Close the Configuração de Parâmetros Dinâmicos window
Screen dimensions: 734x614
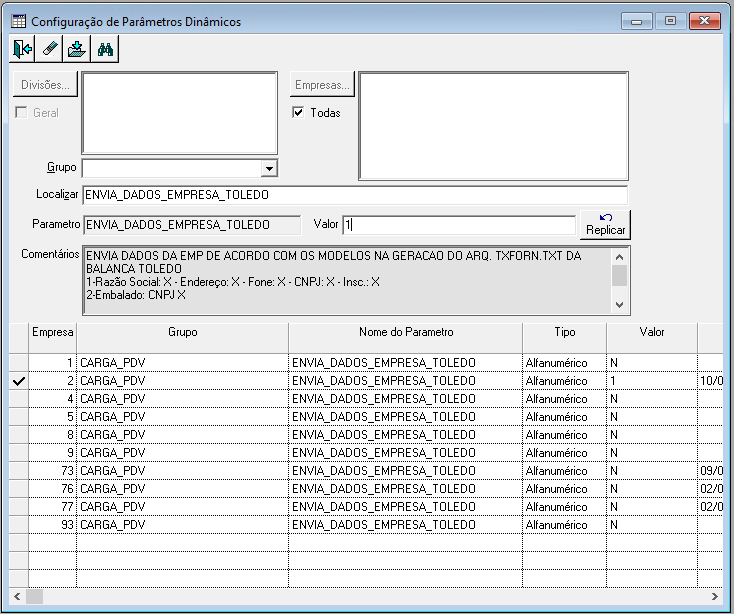[x=705, y=21]
